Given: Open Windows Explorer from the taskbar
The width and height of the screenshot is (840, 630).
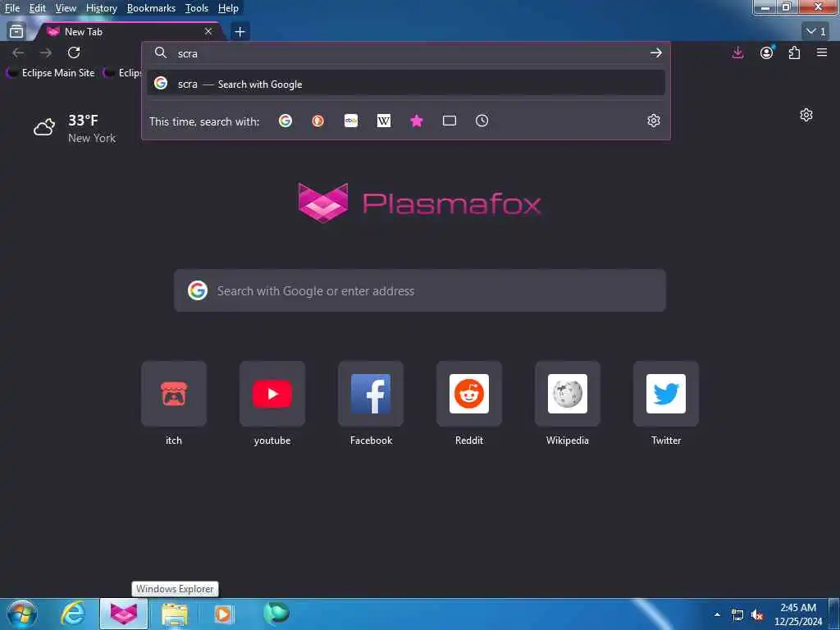Looking at the screenshot, I should click(175, 614).
